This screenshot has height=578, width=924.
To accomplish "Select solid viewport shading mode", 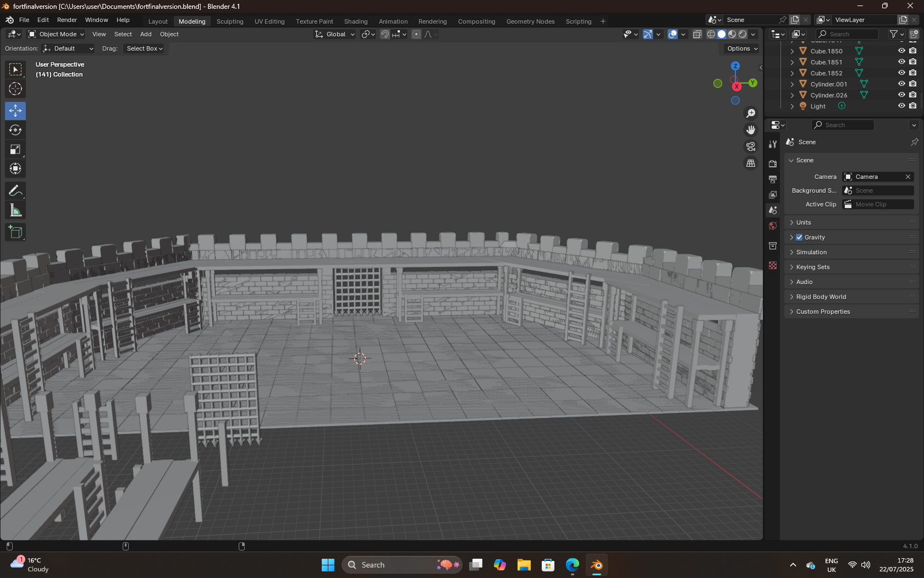I will click(722, 34).
